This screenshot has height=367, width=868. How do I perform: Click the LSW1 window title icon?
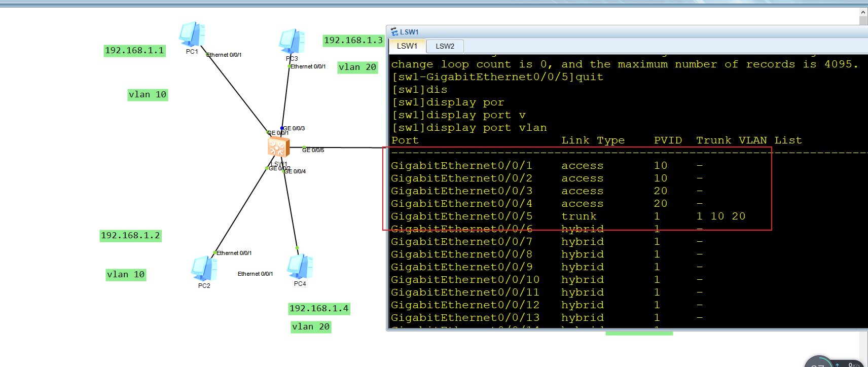point(394,32)
